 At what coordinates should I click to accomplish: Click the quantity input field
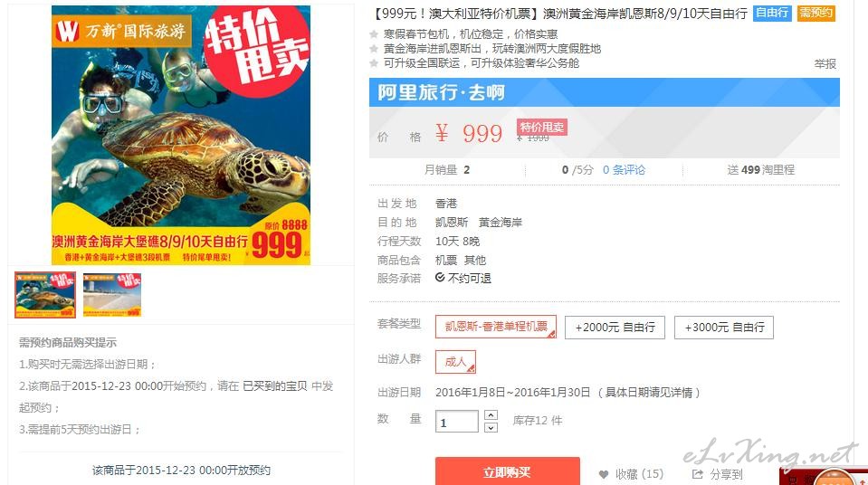click(457, 422)
